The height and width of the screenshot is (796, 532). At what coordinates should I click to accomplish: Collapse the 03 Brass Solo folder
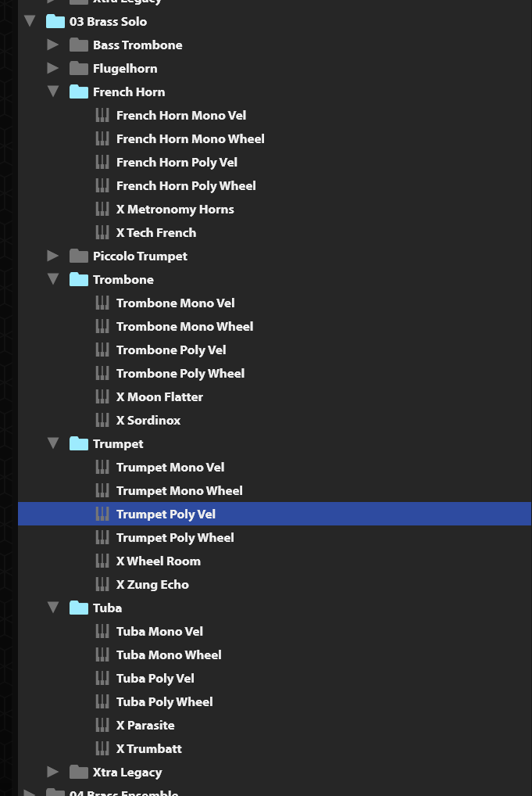[30, 21]
